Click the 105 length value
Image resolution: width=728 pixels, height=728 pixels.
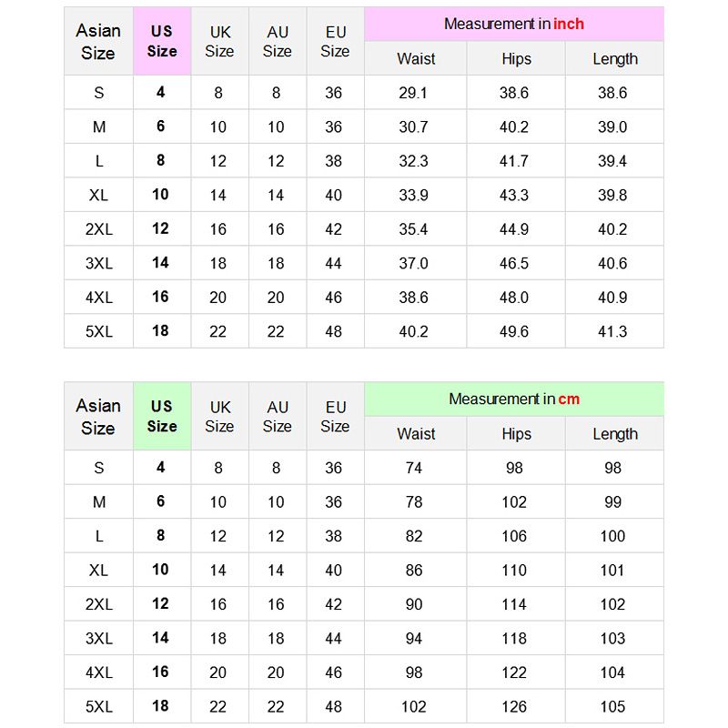[x=612, y=706]
